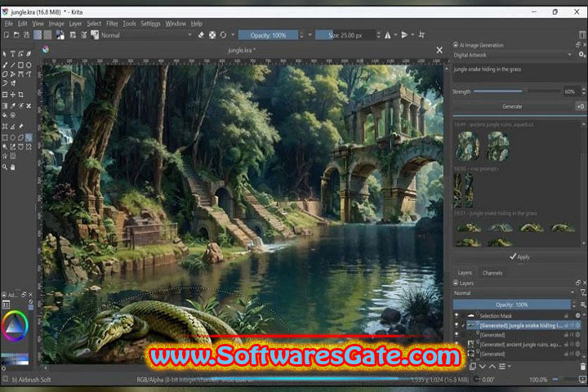
Task: Select the Text tool in toolbox
Action: (12, 54)
